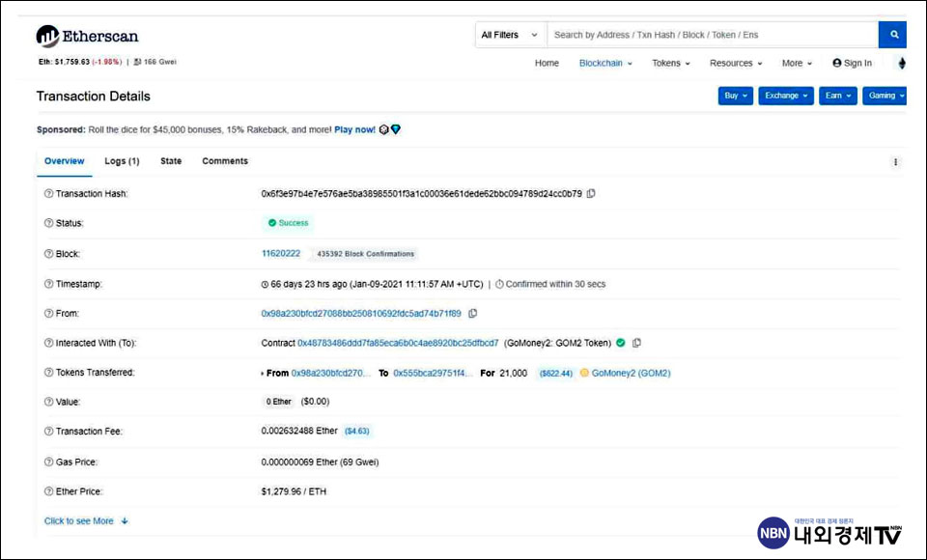
Task: Click the Sign In person icon
Action: click(835, 63)
